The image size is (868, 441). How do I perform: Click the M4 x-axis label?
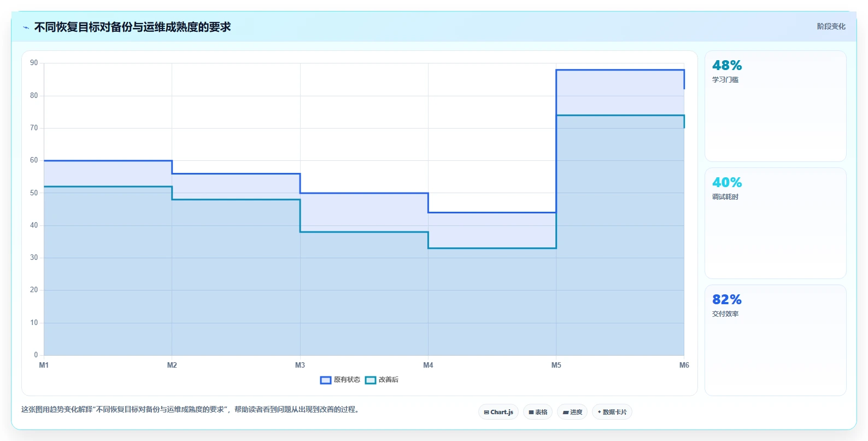point(428,365)
